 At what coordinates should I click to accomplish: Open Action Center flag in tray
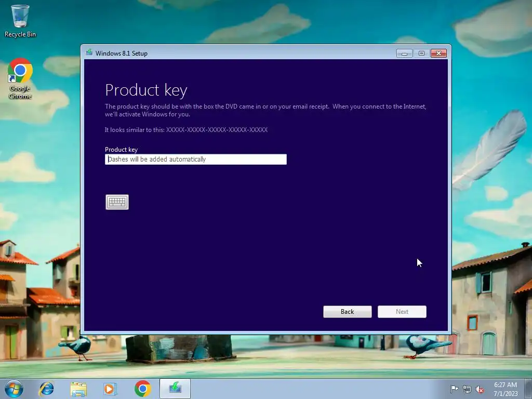click(x=454, y=389)
